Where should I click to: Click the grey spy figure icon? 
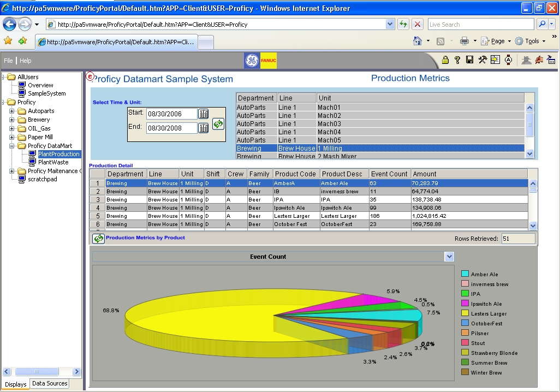tap(526, 60)
